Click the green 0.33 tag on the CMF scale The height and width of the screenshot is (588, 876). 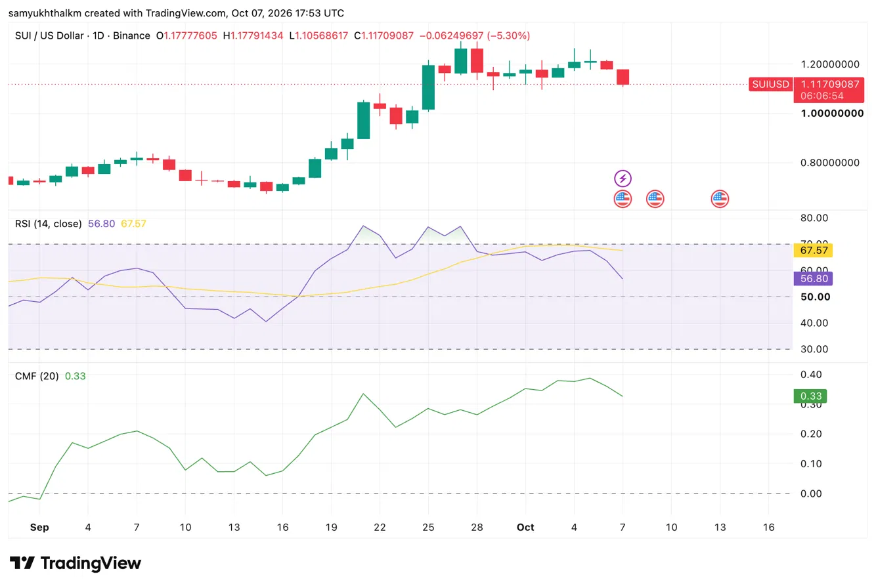[x=810, y=396]
